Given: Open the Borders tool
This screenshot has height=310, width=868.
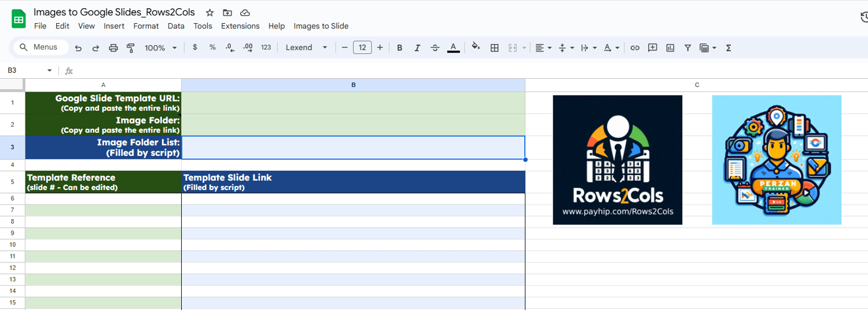Looking at the screenshot, I should click(x=494, y=48).
